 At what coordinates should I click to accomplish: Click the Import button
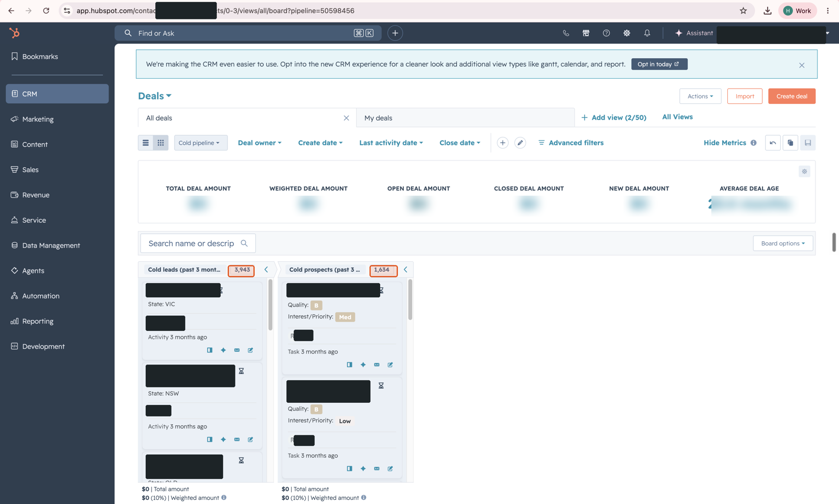745,96
